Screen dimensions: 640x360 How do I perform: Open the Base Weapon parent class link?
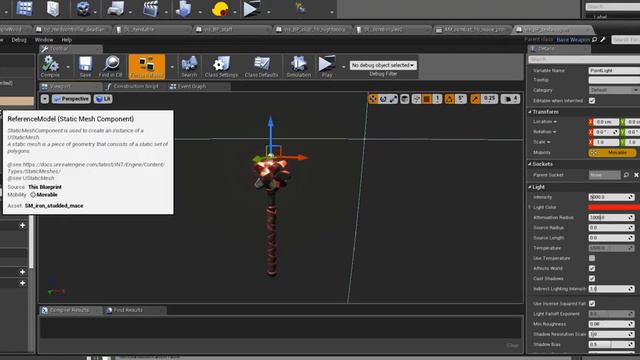573,40
